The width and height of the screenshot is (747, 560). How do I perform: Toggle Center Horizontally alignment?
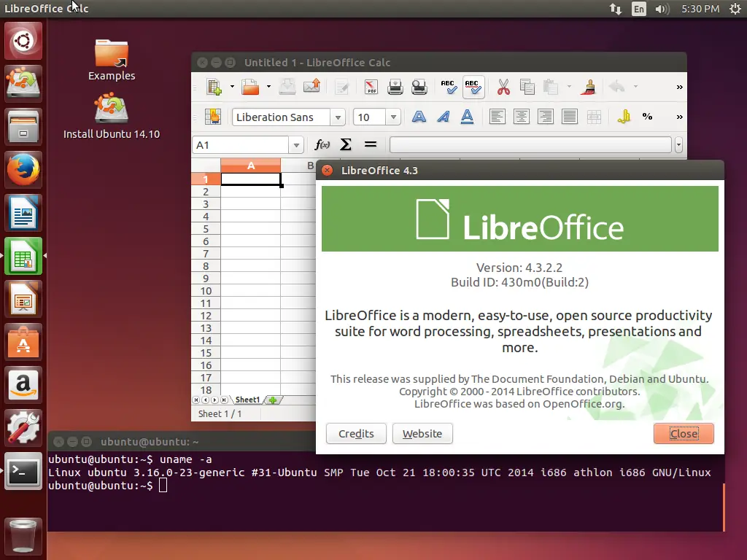(x=521, y=117)
